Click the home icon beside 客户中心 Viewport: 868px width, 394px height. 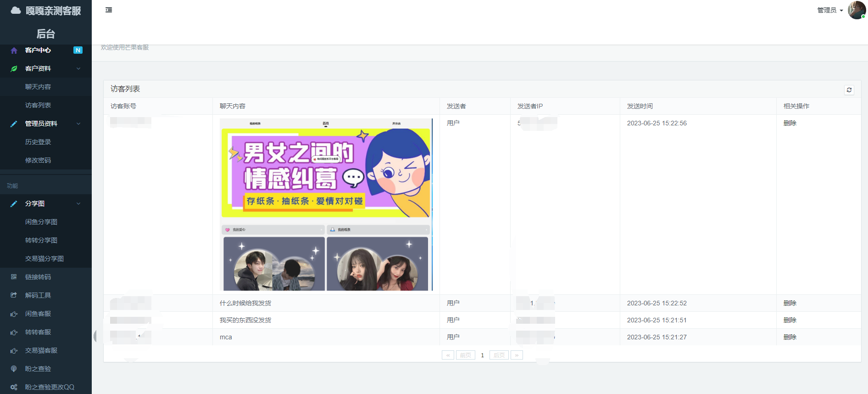[14, 51]
